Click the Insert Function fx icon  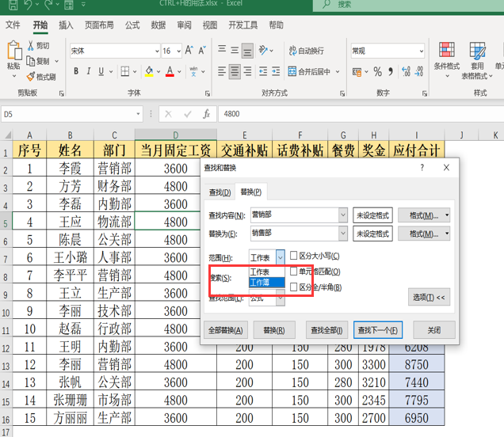click(206, 114)
